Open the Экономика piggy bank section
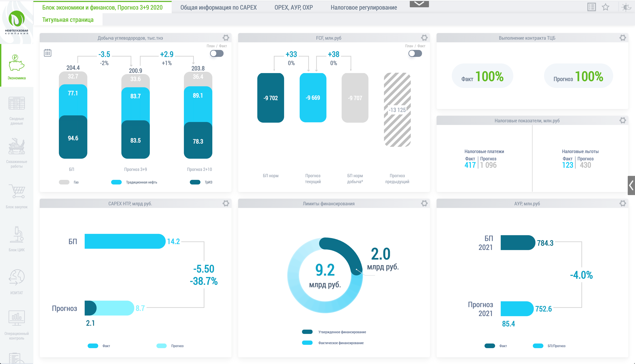Viewport: 635px width, 364px height. [x=17, y=66]
